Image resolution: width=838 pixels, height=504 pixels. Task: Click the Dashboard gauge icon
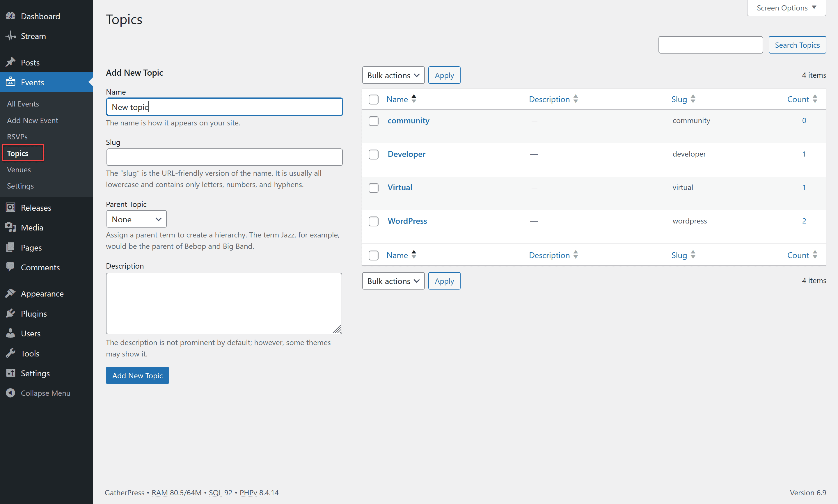10,16
